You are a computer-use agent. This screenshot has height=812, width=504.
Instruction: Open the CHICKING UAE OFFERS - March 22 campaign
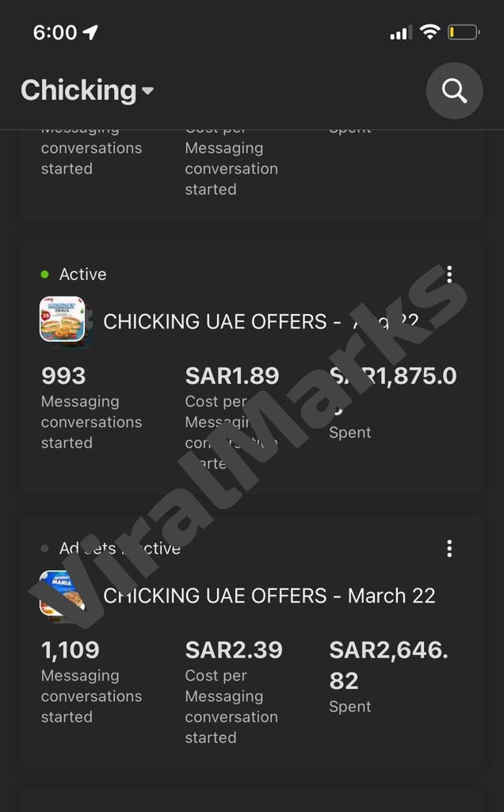pos(269,596)
